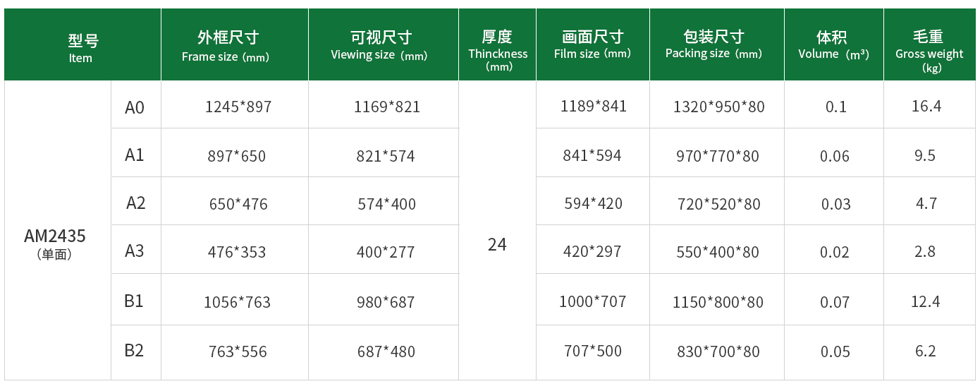Click the Volume column header
This screenshot has height=391, width=980.
coord(834,44)
